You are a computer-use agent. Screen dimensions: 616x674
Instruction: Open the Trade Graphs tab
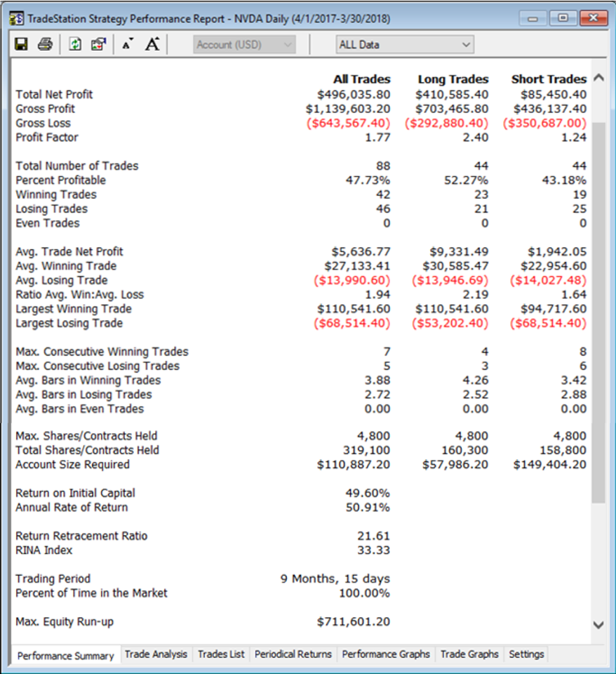click(x=469, y=654)
